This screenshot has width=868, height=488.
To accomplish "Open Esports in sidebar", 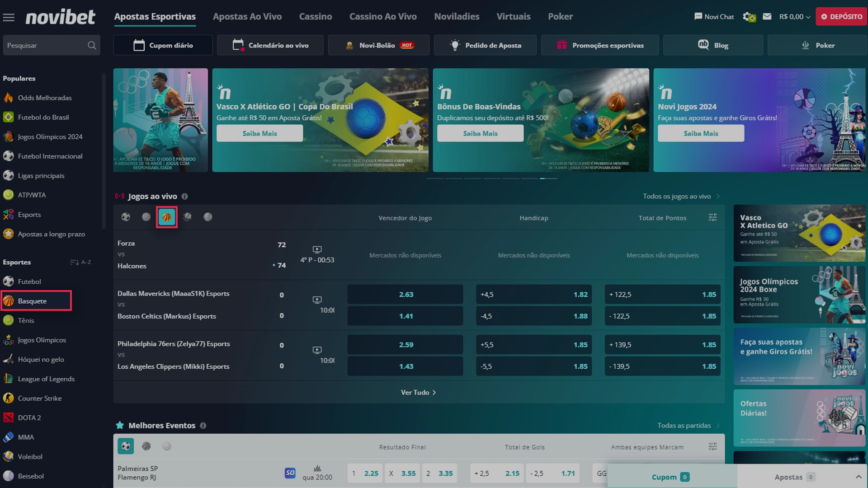I will [29, 215].
